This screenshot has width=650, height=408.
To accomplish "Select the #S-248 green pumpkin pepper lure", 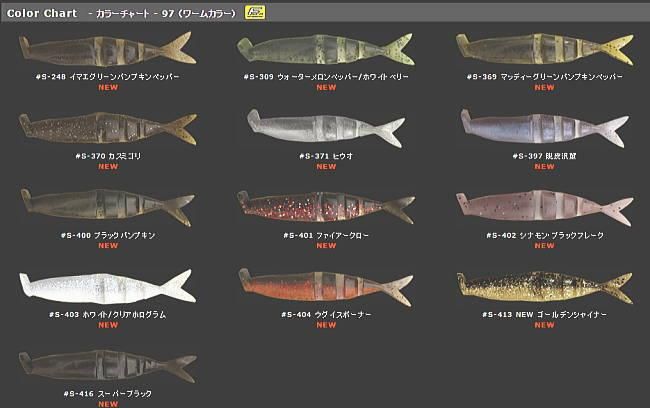I will [x=108, y=49].
